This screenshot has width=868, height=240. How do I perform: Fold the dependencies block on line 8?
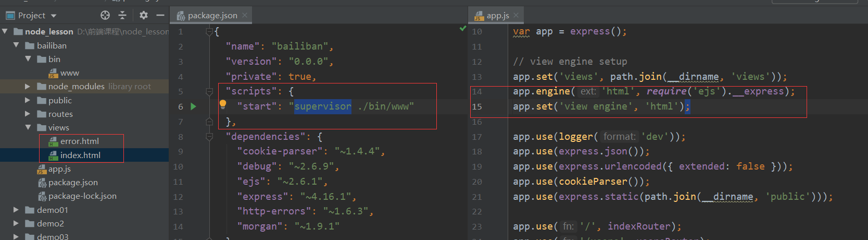click(x=209, y=137)
